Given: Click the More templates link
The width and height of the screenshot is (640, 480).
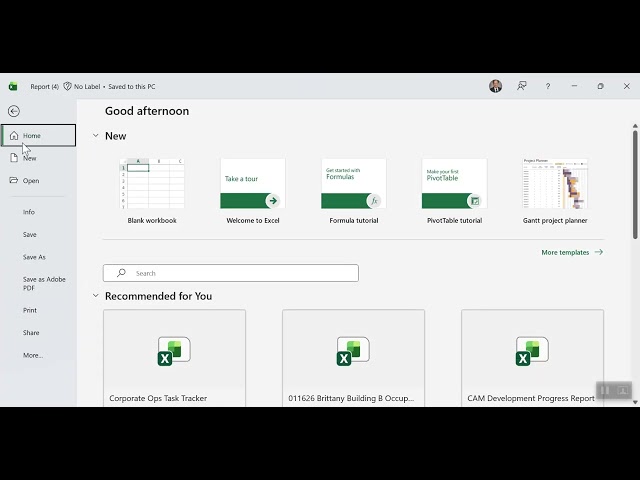Looking at the screenshot, I should pos(572,252).
